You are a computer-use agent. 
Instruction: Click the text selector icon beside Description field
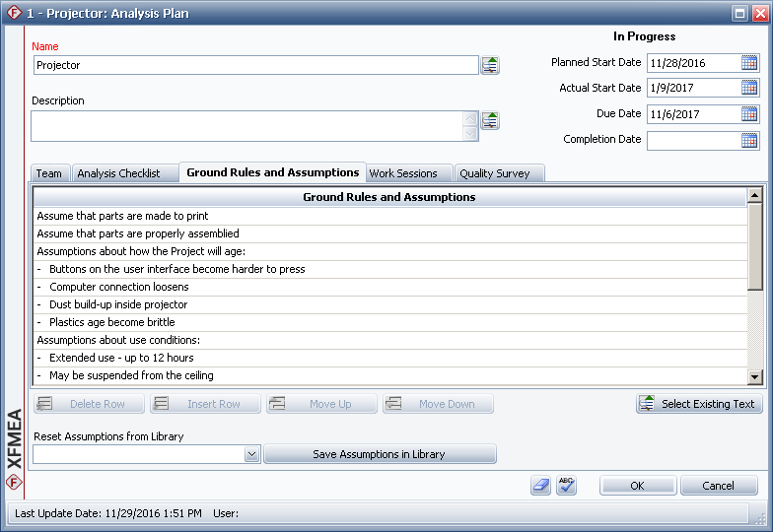490,120
